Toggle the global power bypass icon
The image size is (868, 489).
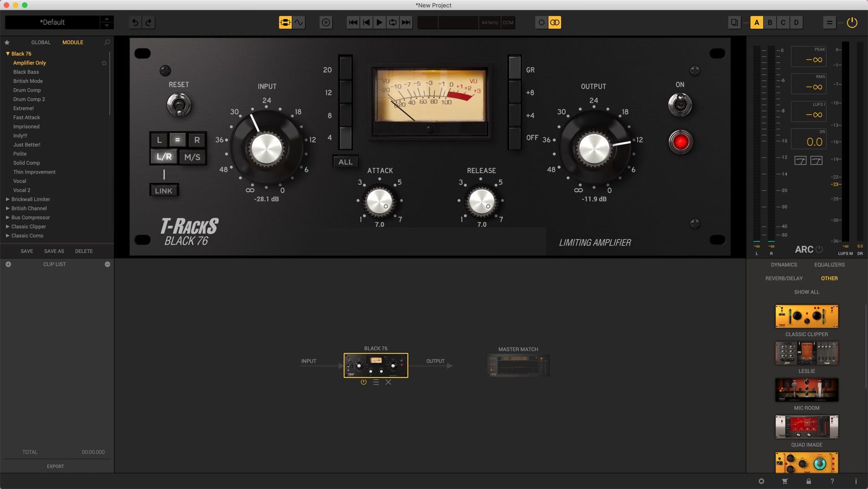pos(852,22)
